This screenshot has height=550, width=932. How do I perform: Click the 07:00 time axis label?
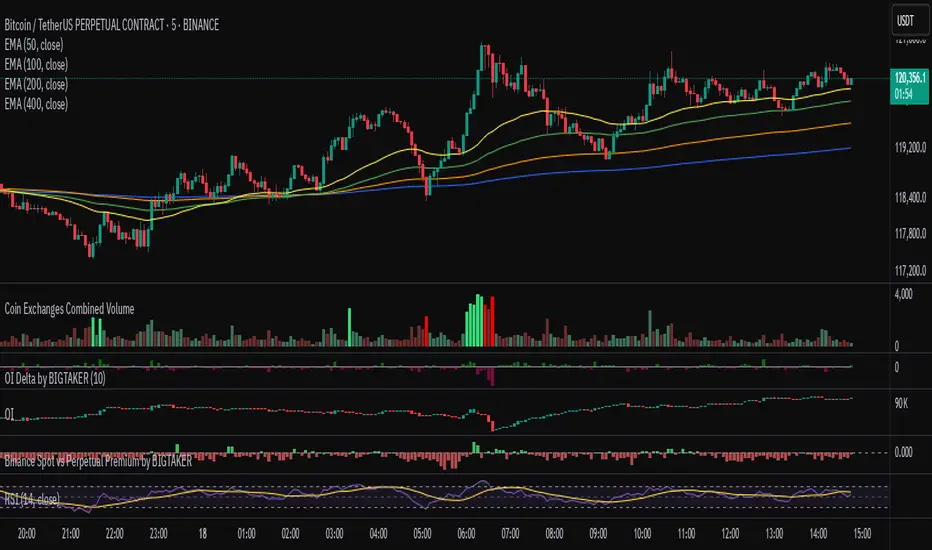click(510, 533)
